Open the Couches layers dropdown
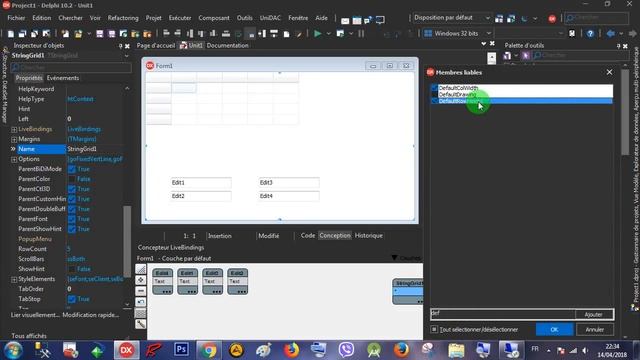 (x=406, y=258)
